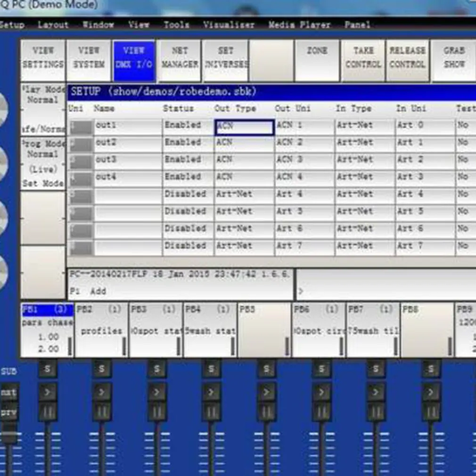Hit the go arrow button under PB4
Screen dimensions: 476x476
point(212,392)
